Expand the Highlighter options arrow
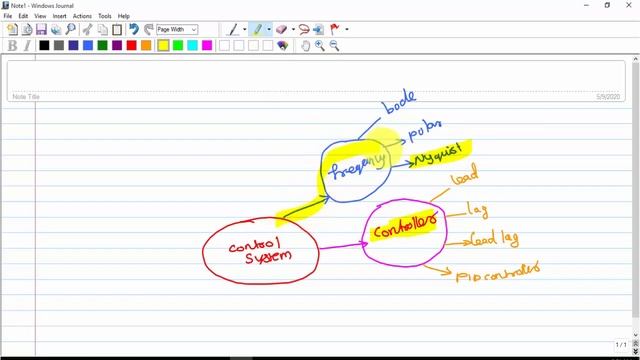The width and height of the screenshot is (640, 360). [269, 29]
